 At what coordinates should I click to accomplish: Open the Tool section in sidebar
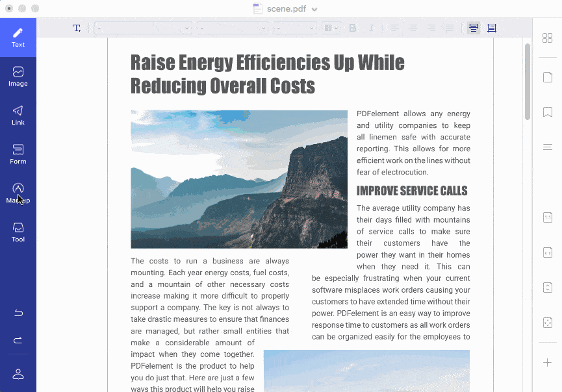(18, 232)
